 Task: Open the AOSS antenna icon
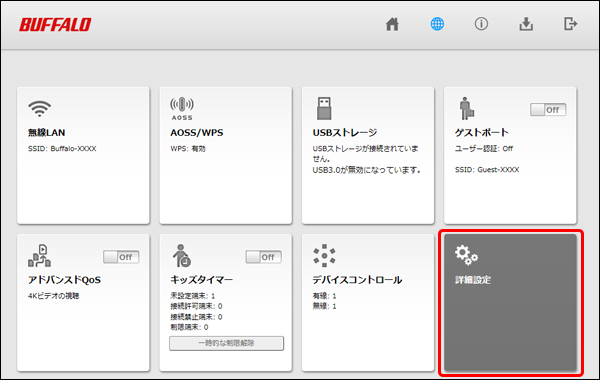[x=182, y=109]
